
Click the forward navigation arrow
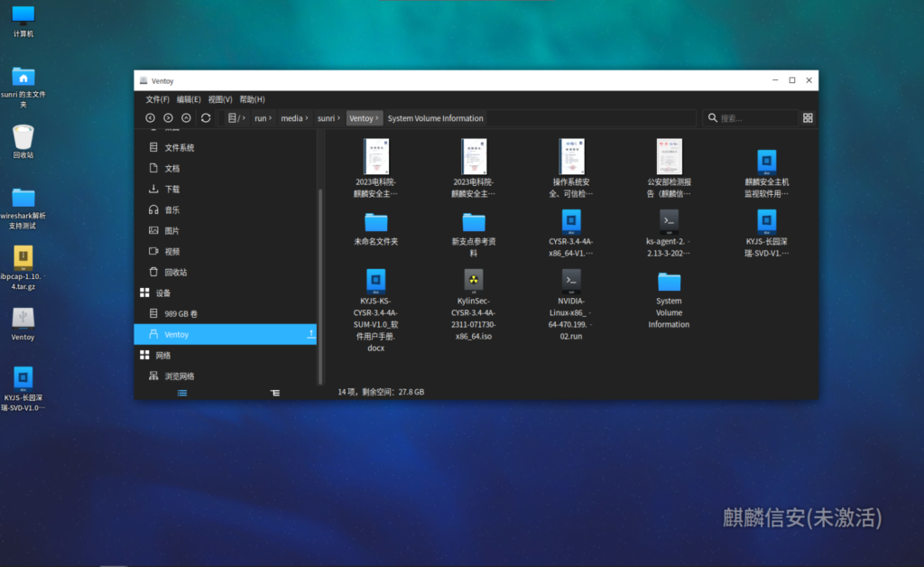pos(168,118)
